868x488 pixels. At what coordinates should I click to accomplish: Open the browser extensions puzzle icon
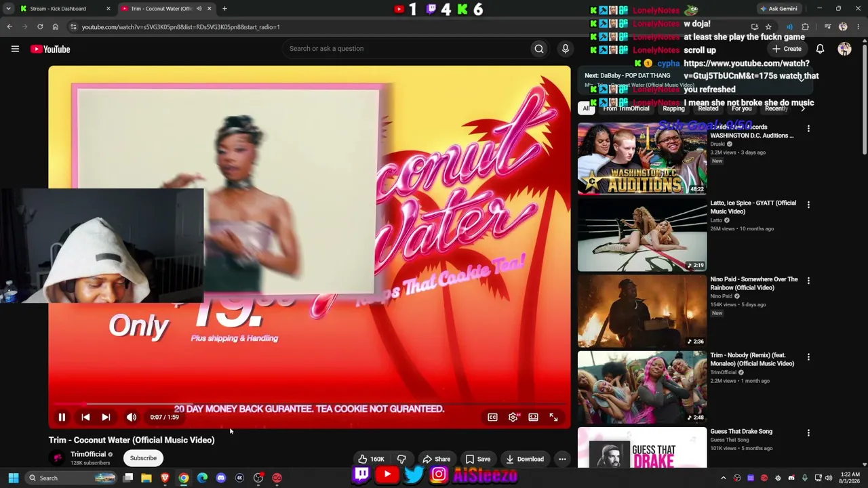(x=806, y=27)
